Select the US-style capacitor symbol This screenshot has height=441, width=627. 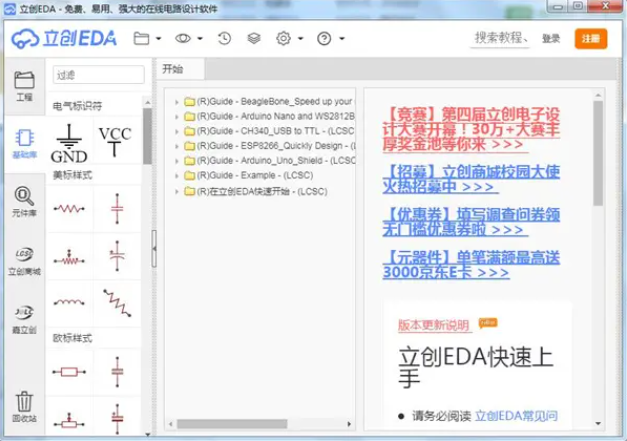coord(117,209)
